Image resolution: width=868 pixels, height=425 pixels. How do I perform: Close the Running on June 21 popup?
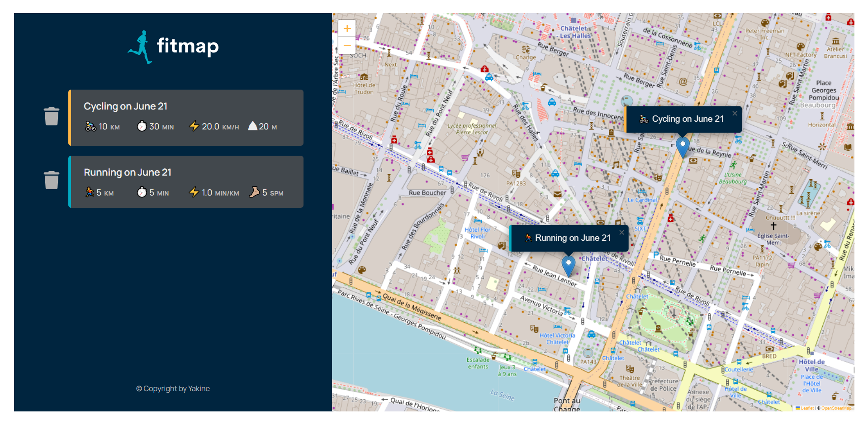621,233
